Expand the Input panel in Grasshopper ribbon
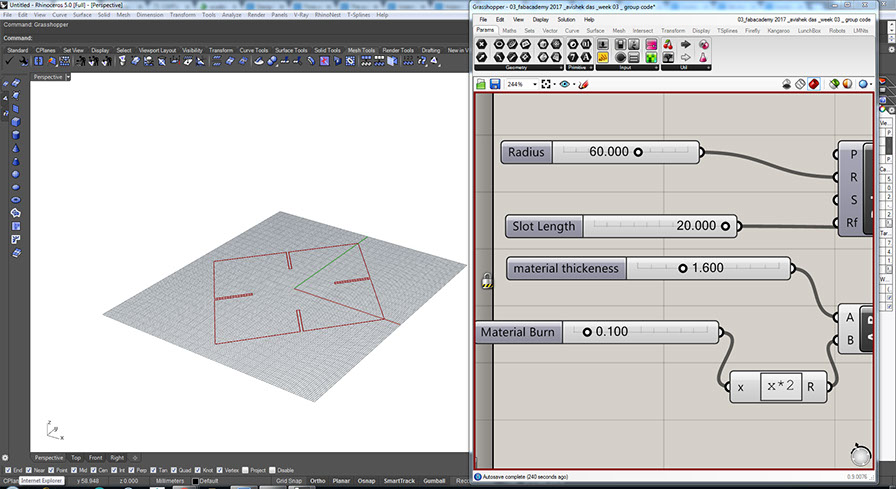This screenshot has width=896, height=489. (656, 67)
